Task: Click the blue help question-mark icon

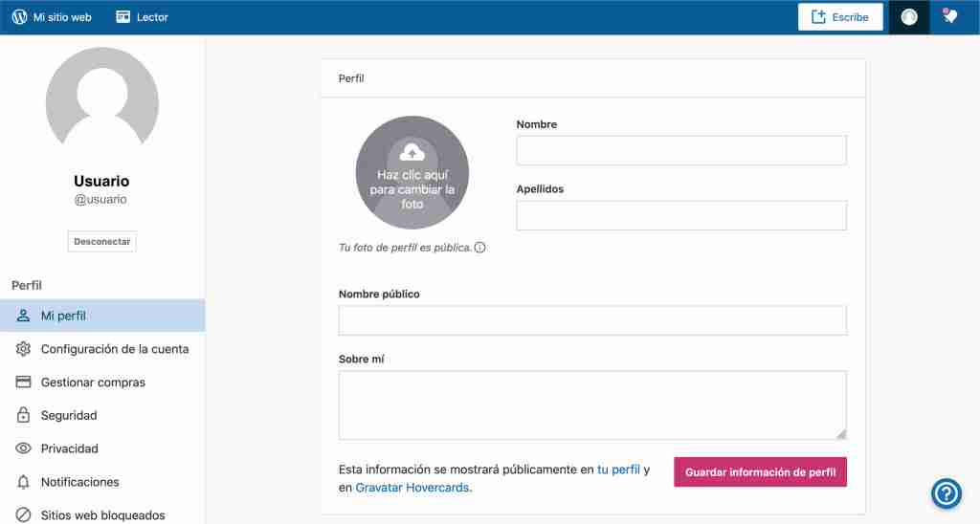Action: [947, 493]
